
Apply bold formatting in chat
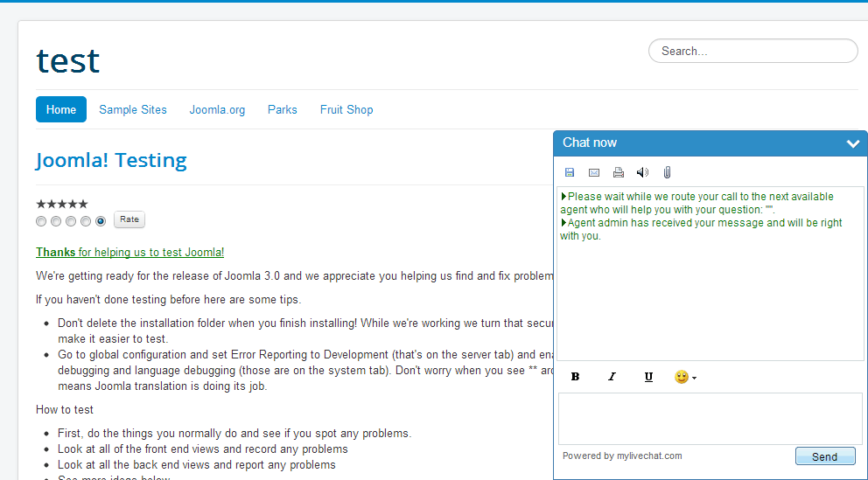pyautogui.click(x=575, y=377)
